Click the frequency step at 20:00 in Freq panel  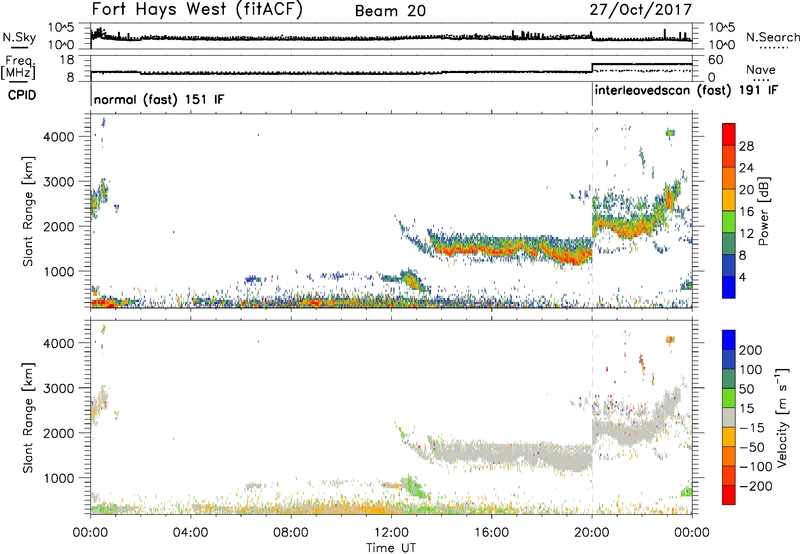[592, 68]
